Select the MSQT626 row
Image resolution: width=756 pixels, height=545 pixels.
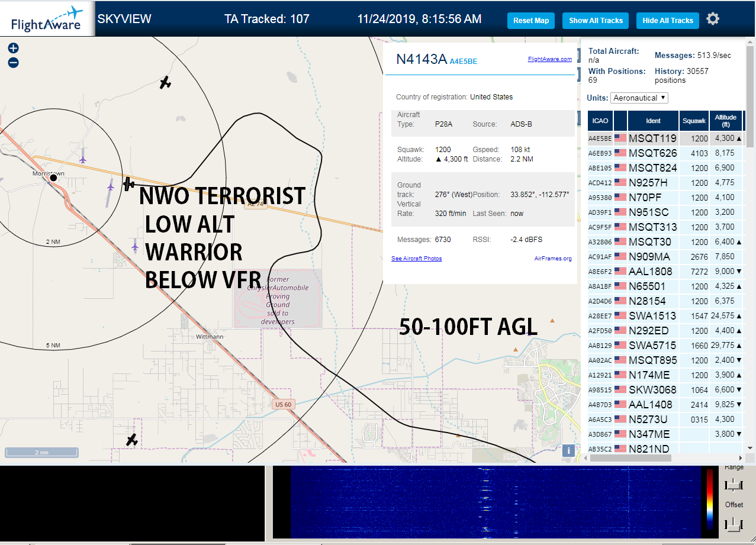(665, 153)
